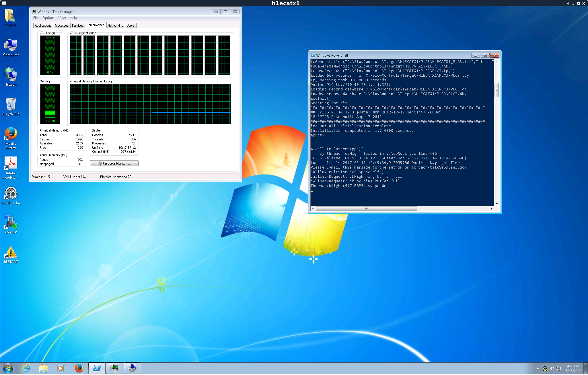The width and height of the screenshot is (588, 375).
Task: Open the Options menu in Task Manager
Action: 48,18
